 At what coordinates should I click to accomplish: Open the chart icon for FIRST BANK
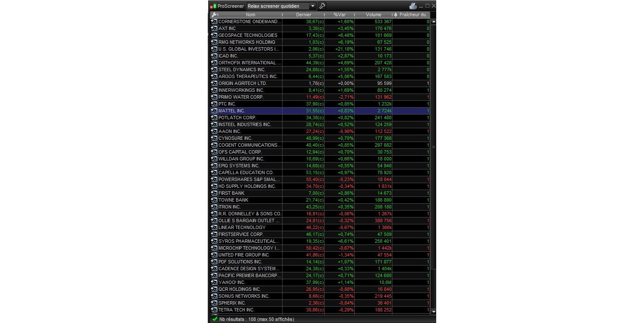pyautogui.click(x=214, y=193)
